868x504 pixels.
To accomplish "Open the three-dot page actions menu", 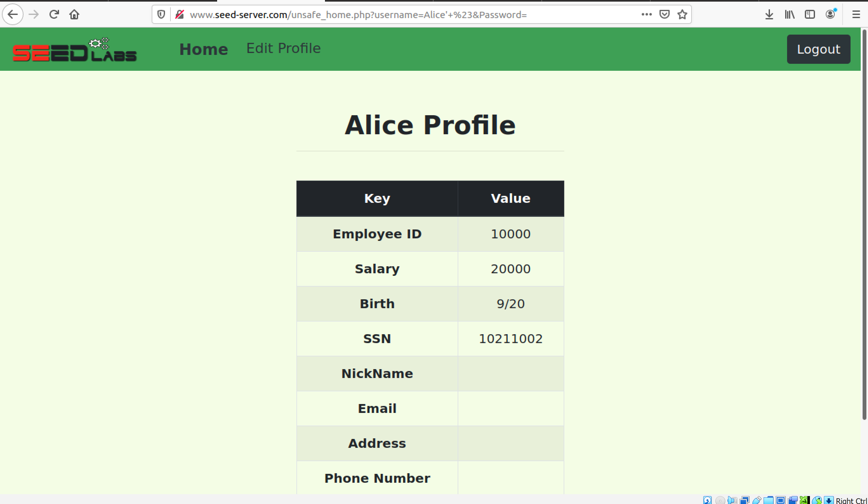I will 646,15.
